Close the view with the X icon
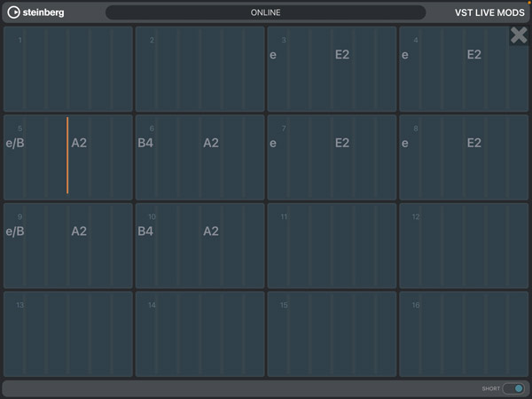This screenshot has width=532, height=399. (518, 35)
